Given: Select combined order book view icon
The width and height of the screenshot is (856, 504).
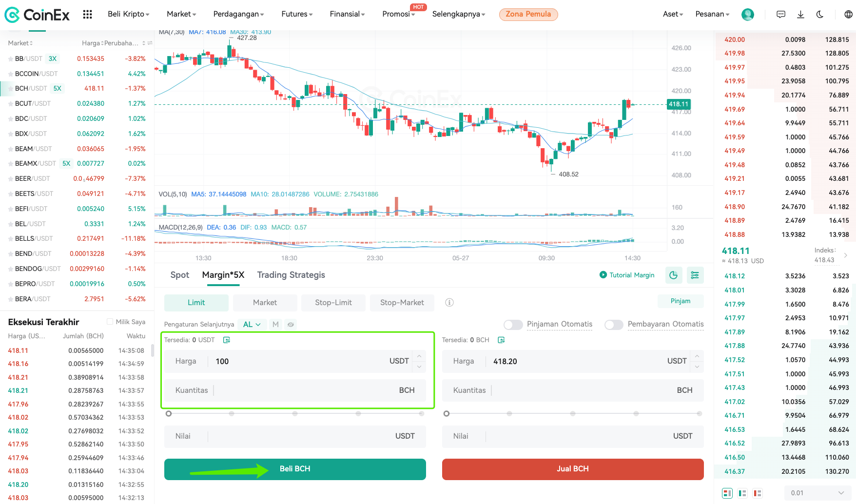Looking at the screenshot, I should [x=727, y=493].
